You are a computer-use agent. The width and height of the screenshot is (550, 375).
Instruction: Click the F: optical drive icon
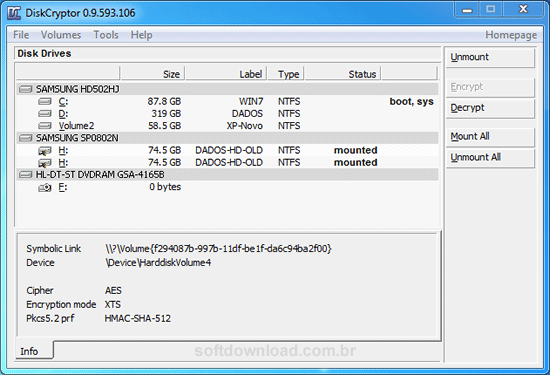click(45, 188)
